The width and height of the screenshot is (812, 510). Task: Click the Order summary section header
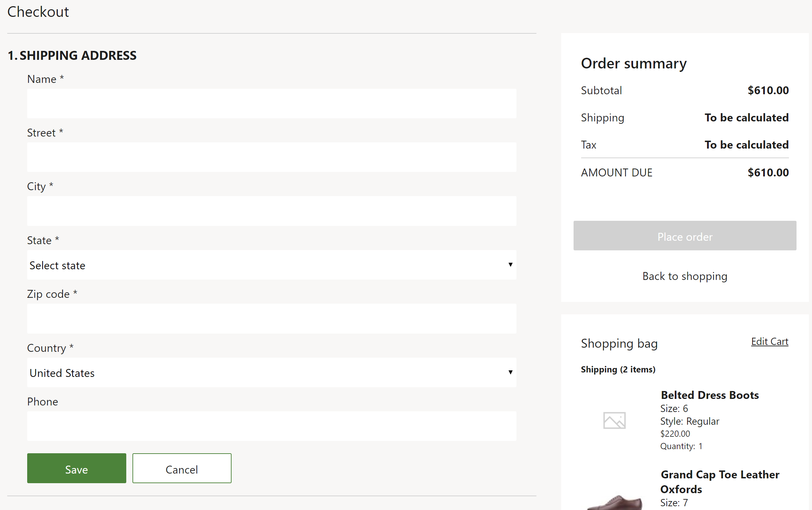tap(633, 64)
